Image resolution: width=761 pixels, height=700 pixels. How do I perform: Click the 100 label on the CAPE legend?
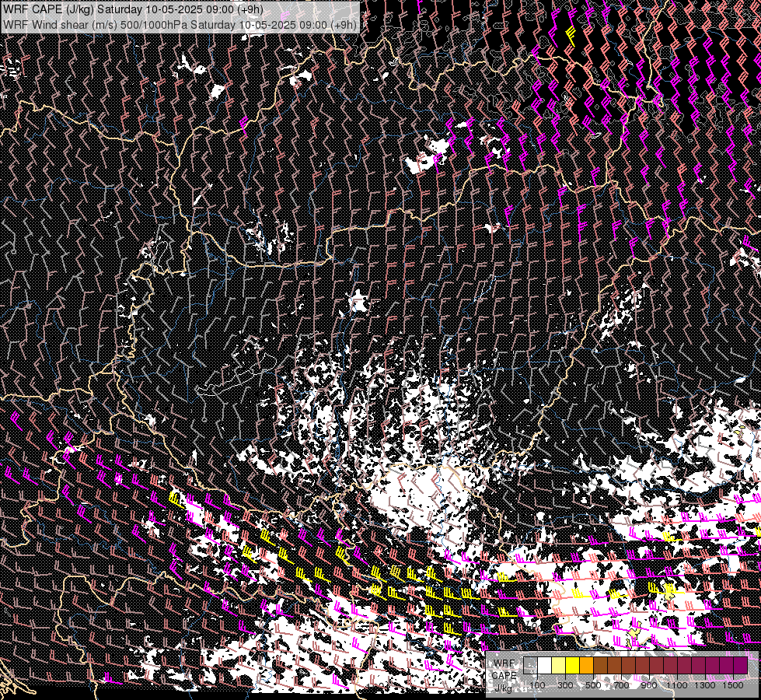coord(537,685)
